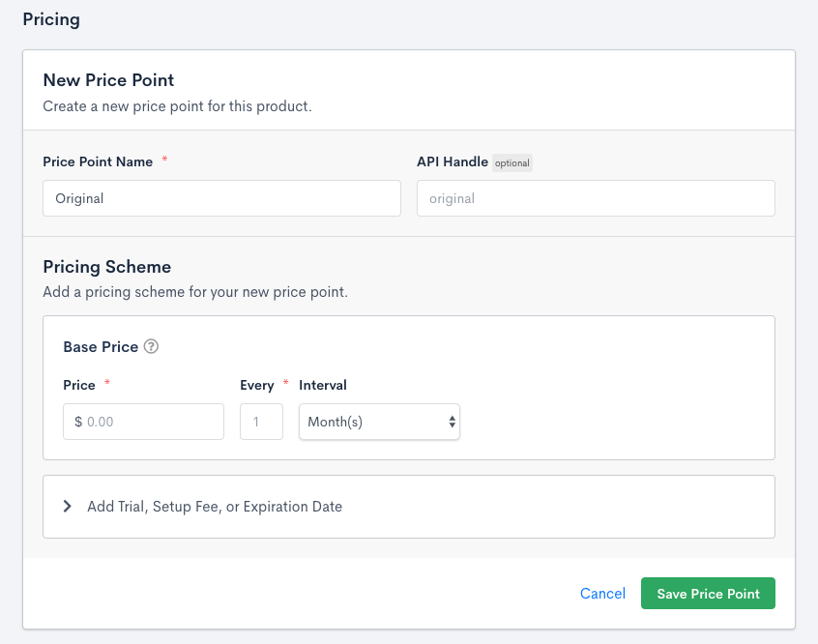Image resolution: width=818 pixels, height=644 pixels.
Task: Click the 'Base Price' label
Action: 101,347
